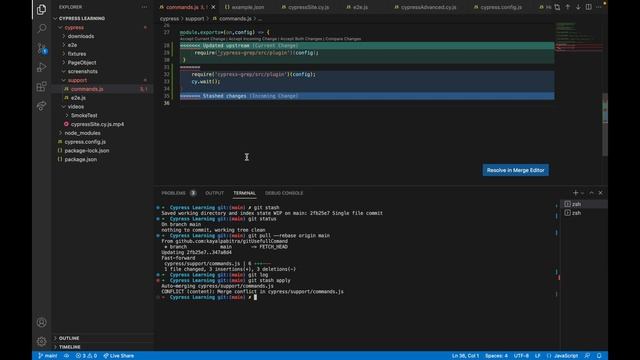Viewport: 640px width, 360px height.
Task: Click the main branch status bar item
Action: (x=48, y=356)
